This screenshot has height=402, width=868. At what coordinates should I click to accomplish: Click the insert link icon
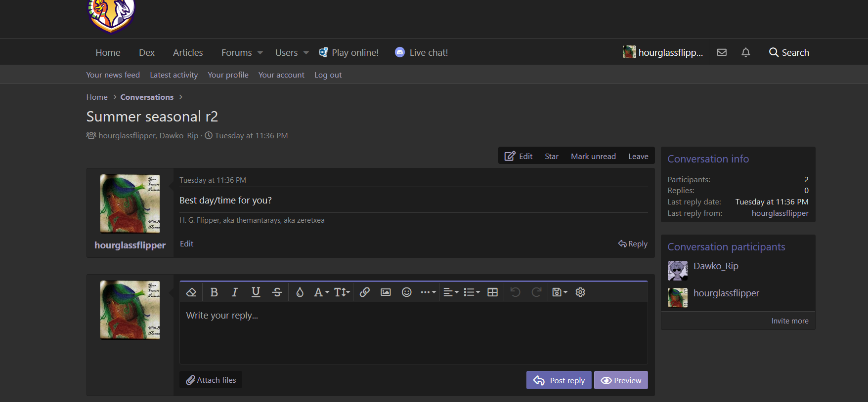tap(365, 292)
